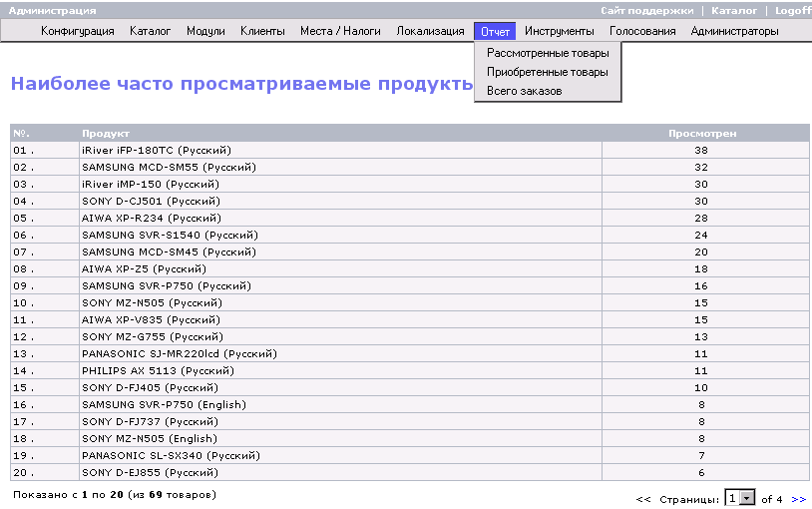The width and height of the screenshot is (812, 509).
Task: Open the Голосования menu
Action: pyautogui.click(x=642, y=31)
